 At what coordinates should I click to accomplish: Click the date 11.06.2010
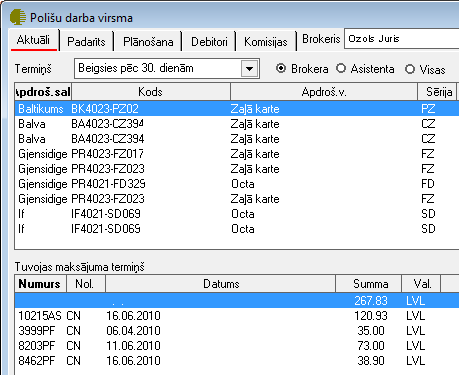click(133, 345)
